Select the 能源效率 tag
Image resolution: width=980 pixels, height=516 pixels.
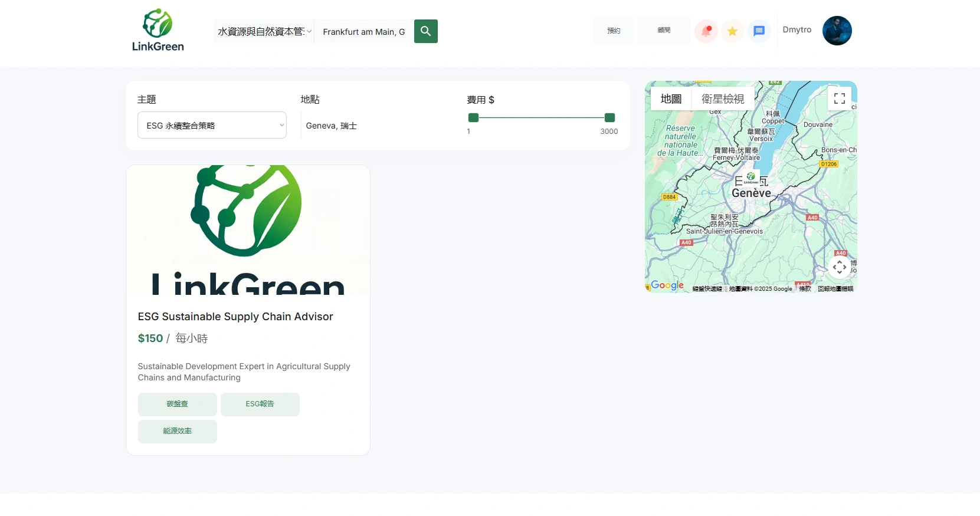pyautogui.click(x=178, y=431)
